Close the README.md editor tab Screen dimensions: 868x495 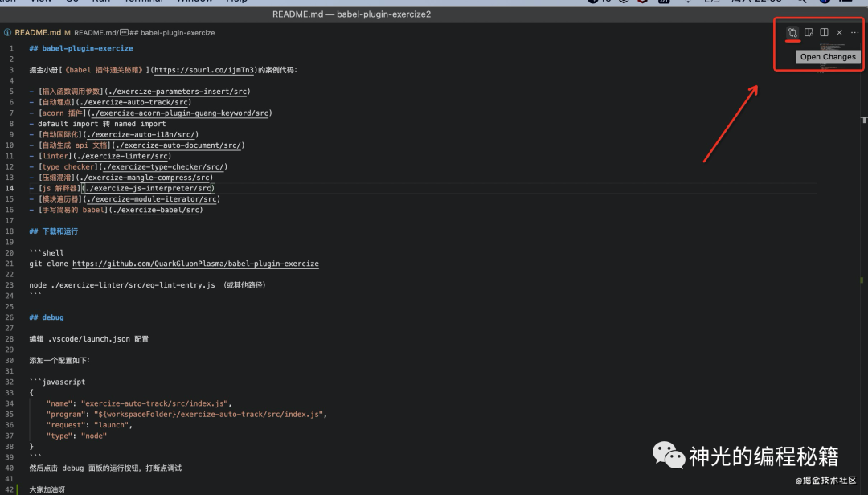[x=840, y=33]
